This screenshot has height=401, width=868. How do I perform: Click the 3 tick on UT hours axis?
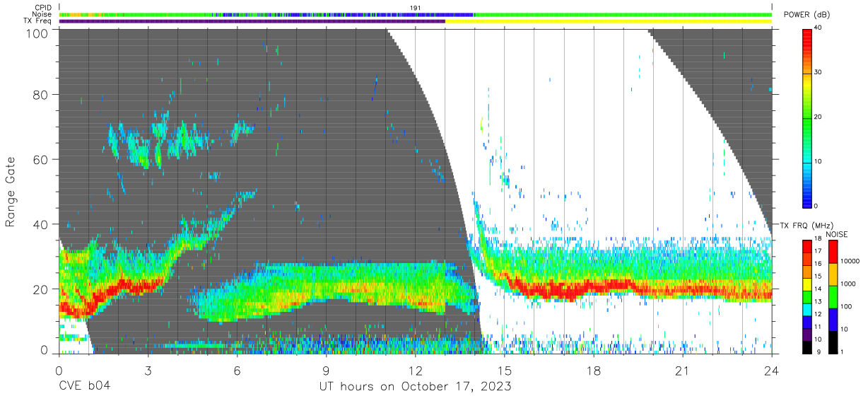(x=148, y=370)
